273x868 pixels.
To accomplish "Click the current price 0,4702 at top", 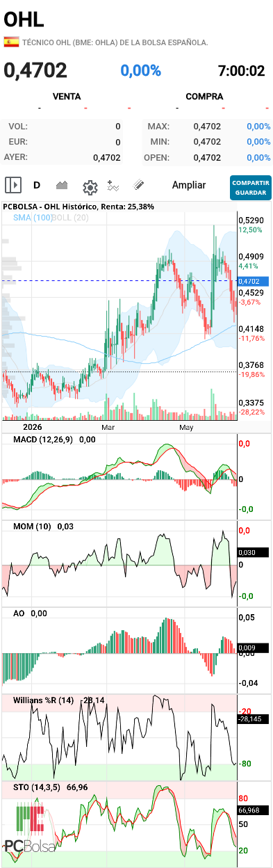I will point(35,70).
